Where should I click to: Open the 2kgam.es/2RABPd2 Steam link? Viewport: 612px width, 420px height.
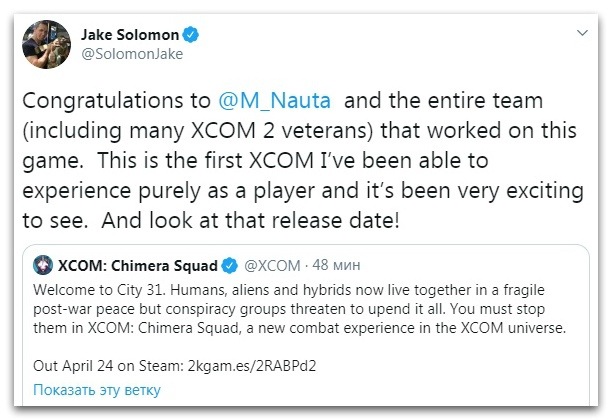[x=252, y=366]
